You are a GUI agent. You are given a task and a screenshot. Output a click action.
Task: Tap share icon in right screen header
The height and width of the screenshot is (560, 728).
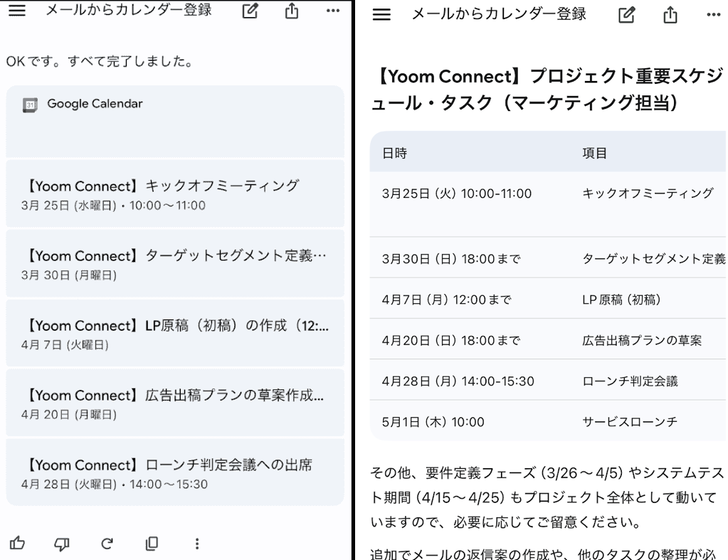tap(670, 15)
